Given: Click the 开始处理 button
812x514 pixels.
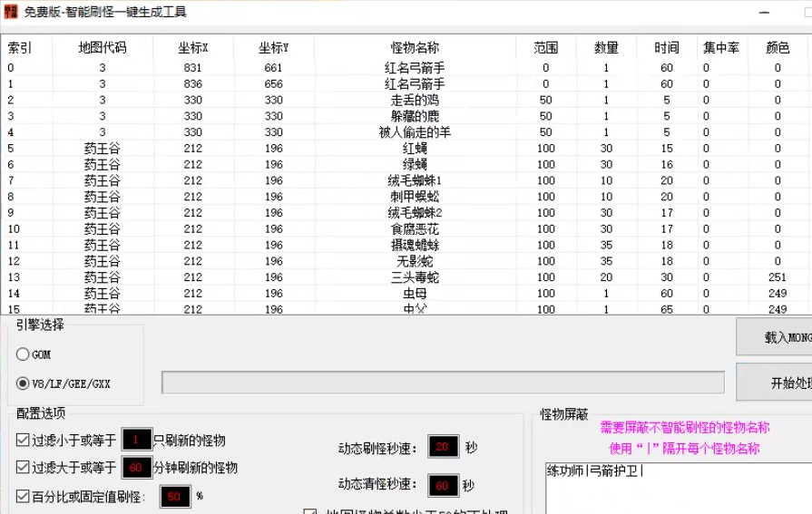Looking at the screenshot, I should pos(774,382).
